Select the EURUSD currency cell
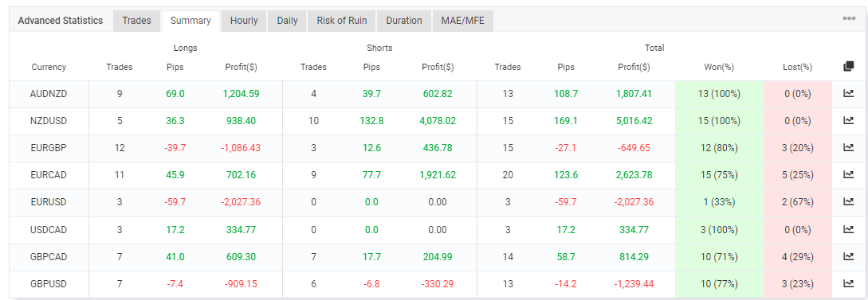The width and height of the screenshot is (868, 300). point(49,202)
